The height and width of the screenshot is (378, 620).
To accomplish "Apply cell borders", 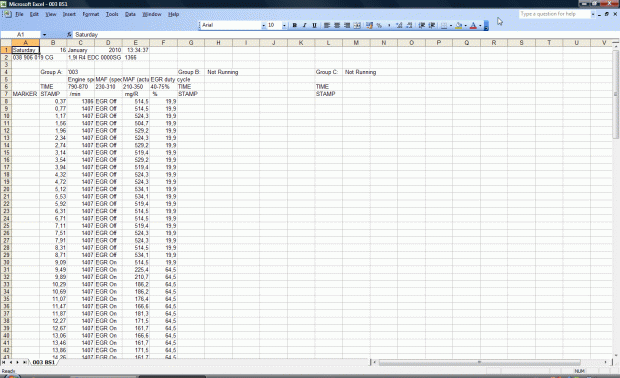I will tap(444, 25).
